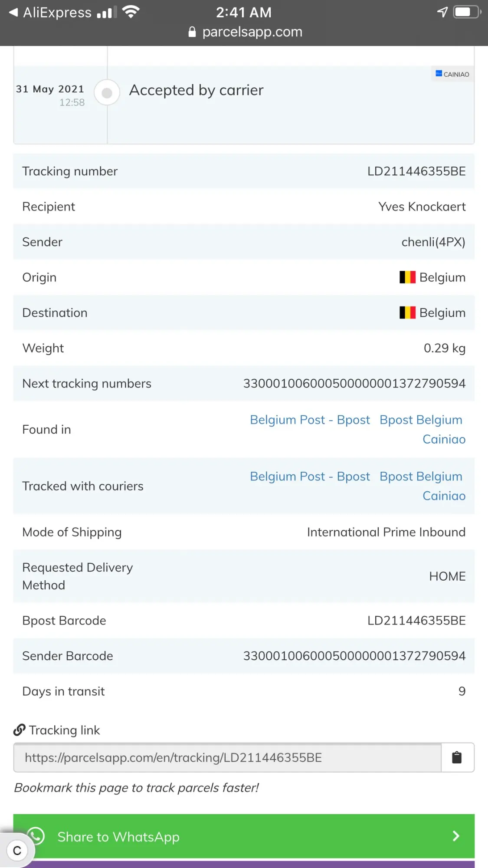Screen dimensions: 488x868
Task: Open Cainiao link in Found in row
Action: (x=444, y=439)
